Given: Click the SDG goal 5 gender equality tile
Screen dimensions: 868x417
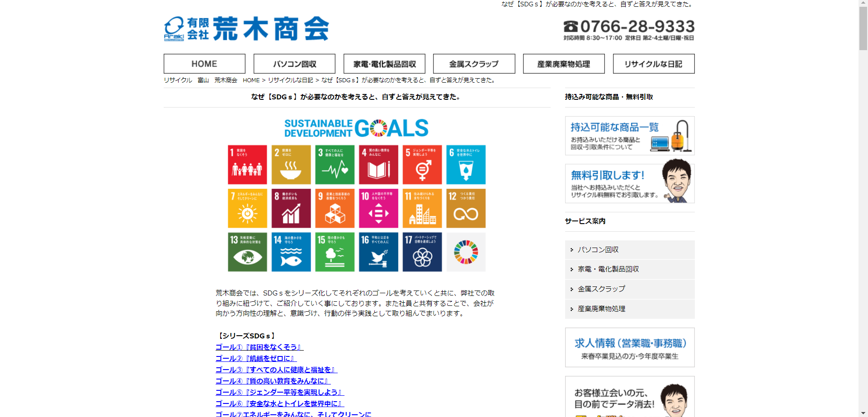Looking at the screenshot, I should 422,164.
